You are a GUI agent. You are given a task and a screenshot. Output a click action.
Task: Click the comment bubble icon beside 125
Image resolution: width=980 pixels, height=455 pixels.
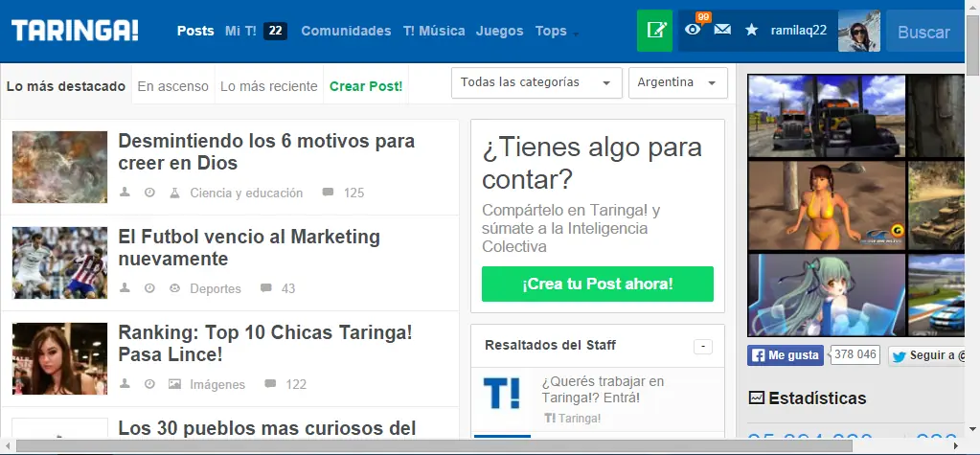(x=328, y=193)
